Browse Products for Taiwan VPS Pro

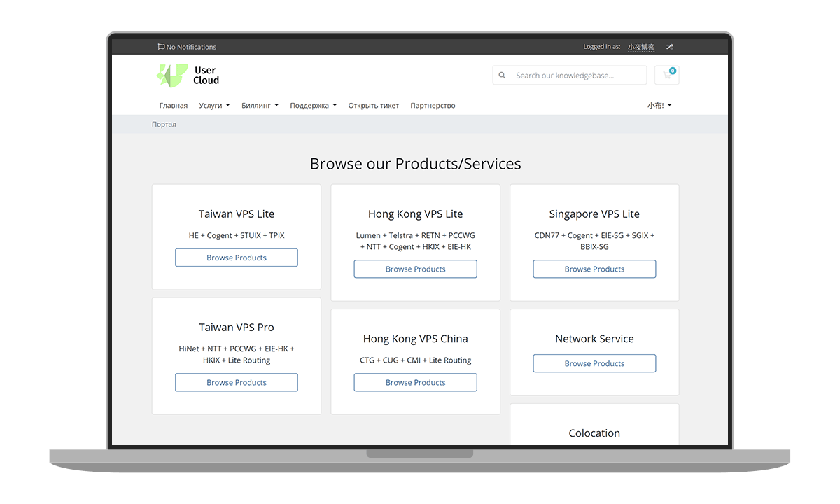click(x=237, y=382)
